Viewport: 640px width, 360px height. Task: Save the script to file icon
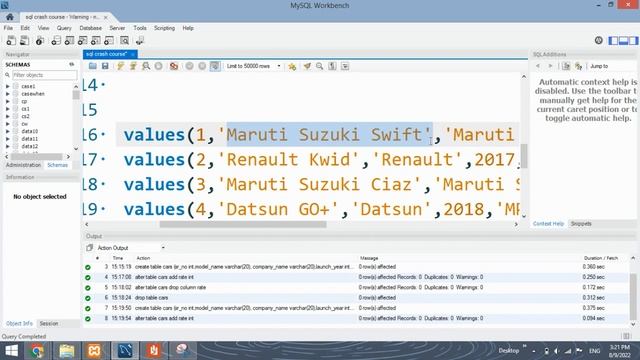click(105, 66)
